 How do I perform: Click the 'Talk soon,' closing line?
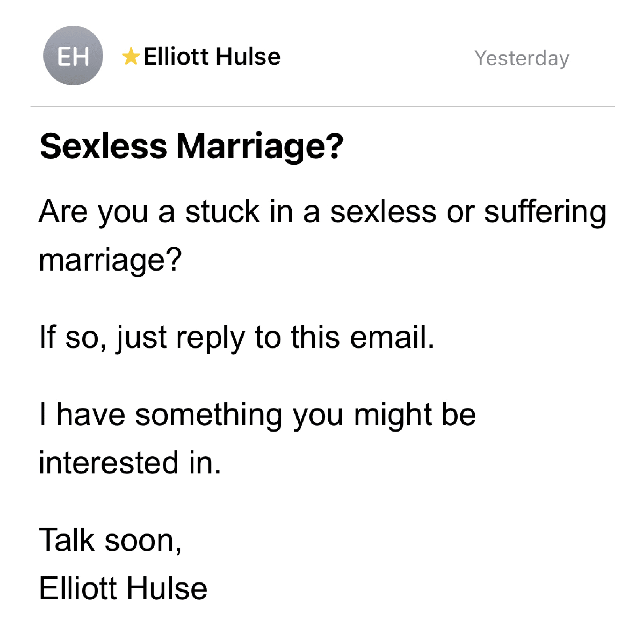[110, 540]
